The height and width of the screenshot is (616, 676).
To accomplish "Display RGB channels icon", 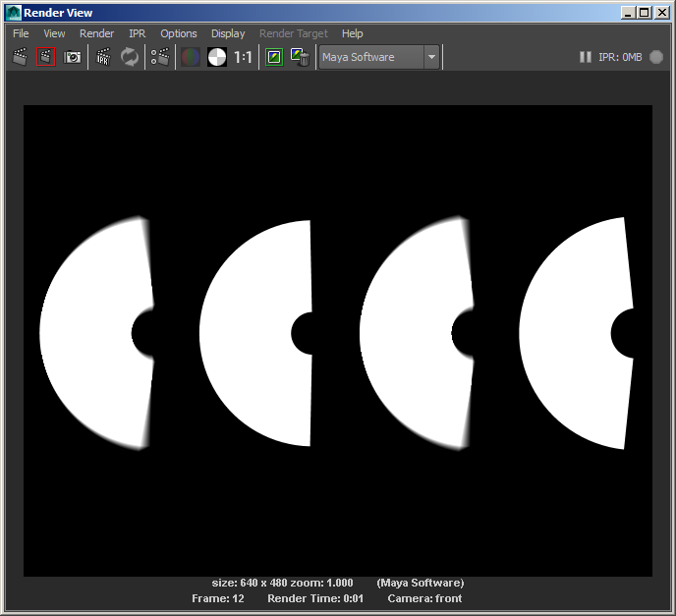I will 191,57.
